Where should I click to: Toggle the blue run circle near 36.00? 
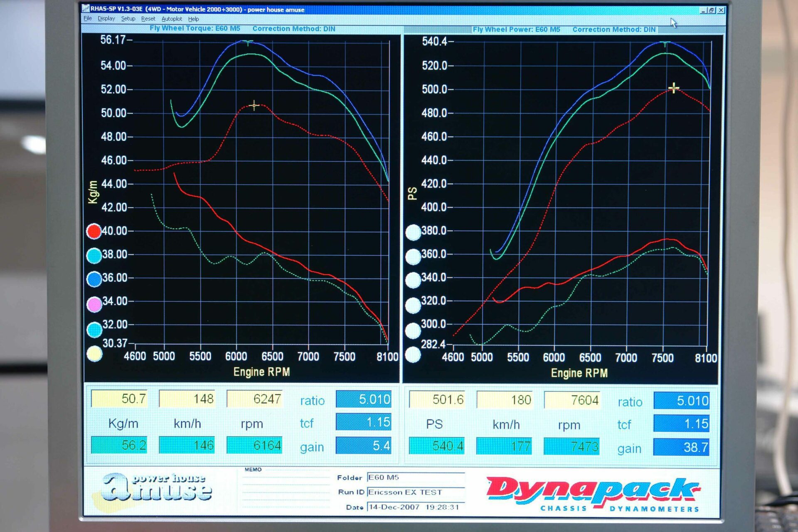point(94,279)
